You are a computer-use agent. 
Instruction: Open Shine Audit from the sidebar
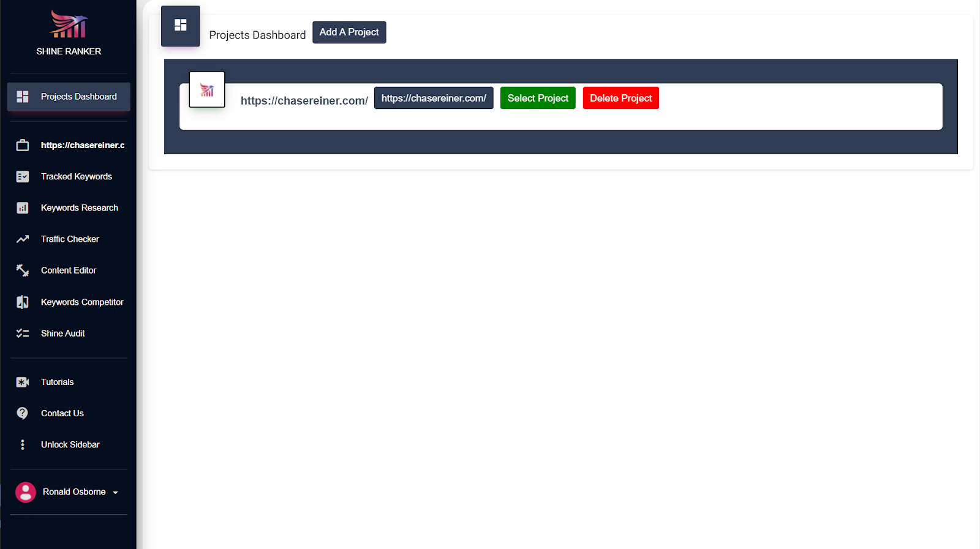tap(69, 334)
